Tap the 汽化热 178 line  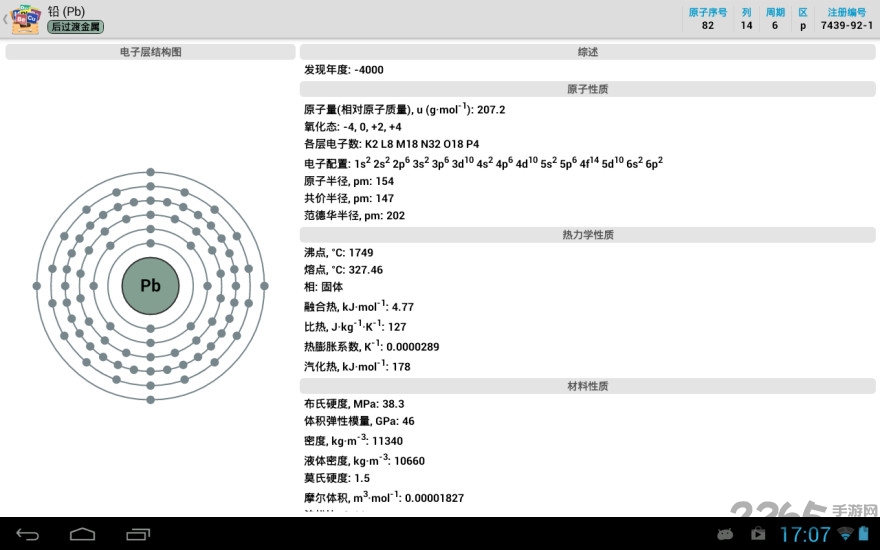coord(357,365)
